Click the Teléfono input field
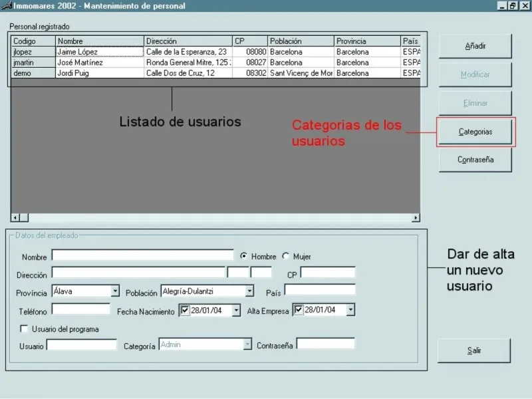 pyautogui.click(x=81, y=309)
